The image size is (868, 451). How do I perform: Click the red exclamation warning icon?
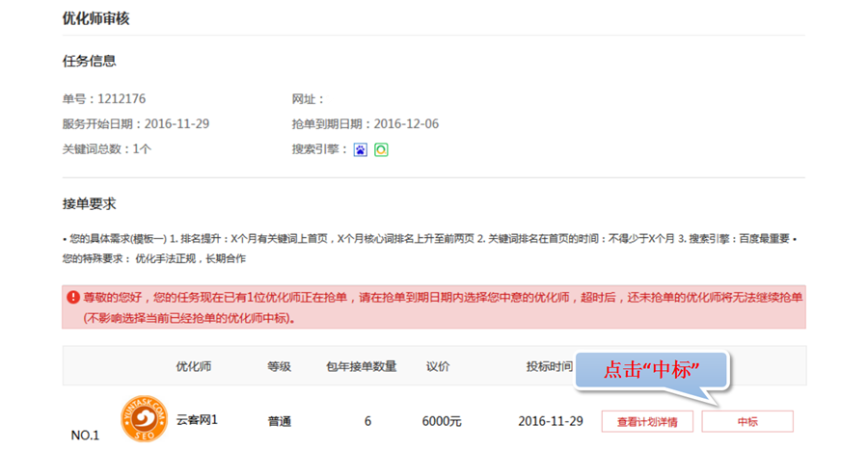click(x=73, y=297)
